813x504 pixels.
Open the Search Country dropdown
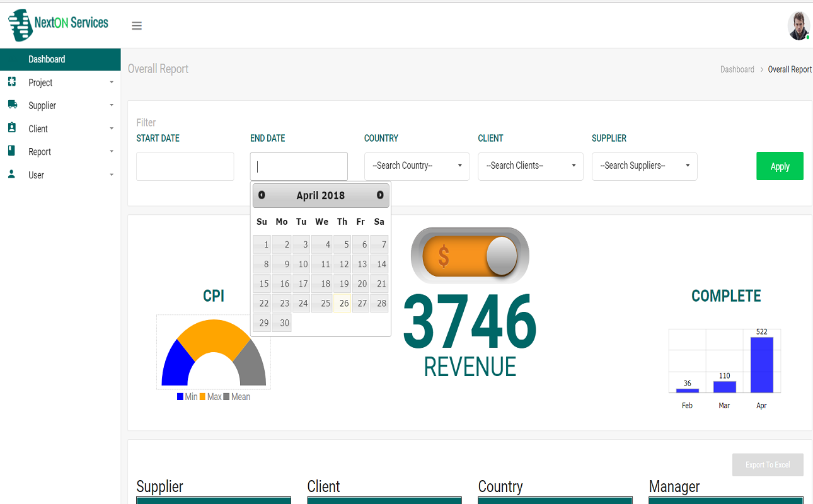click(x=417, y=166)
